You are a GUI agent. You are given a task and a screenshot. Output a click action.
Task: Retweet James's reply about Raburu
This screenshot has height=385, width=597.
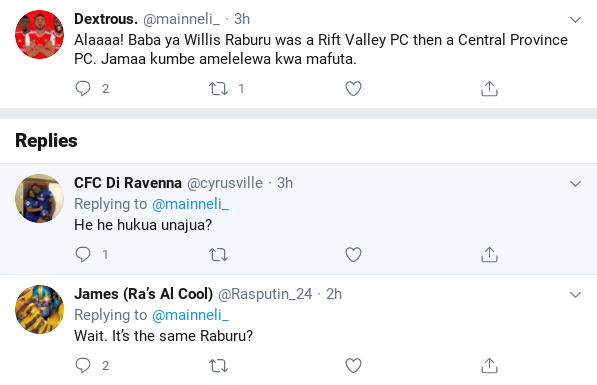coord(219,366)
